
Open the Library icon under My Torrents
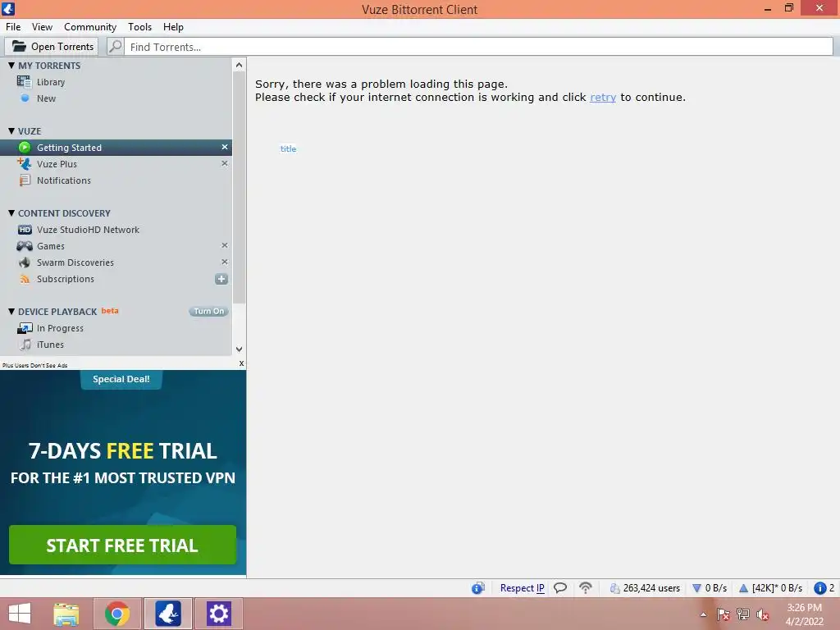pos(24,82)
